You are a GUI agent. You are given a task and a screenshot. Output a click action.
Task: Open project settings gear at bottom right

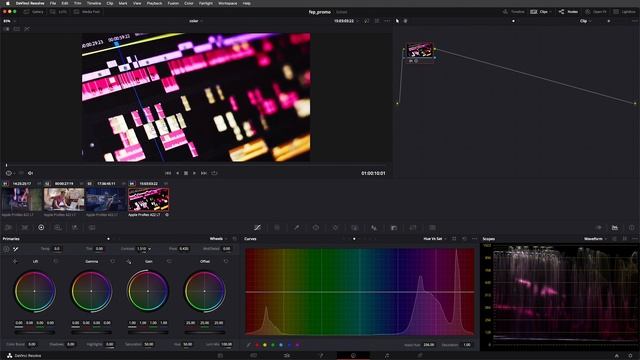tap(631, 356)
